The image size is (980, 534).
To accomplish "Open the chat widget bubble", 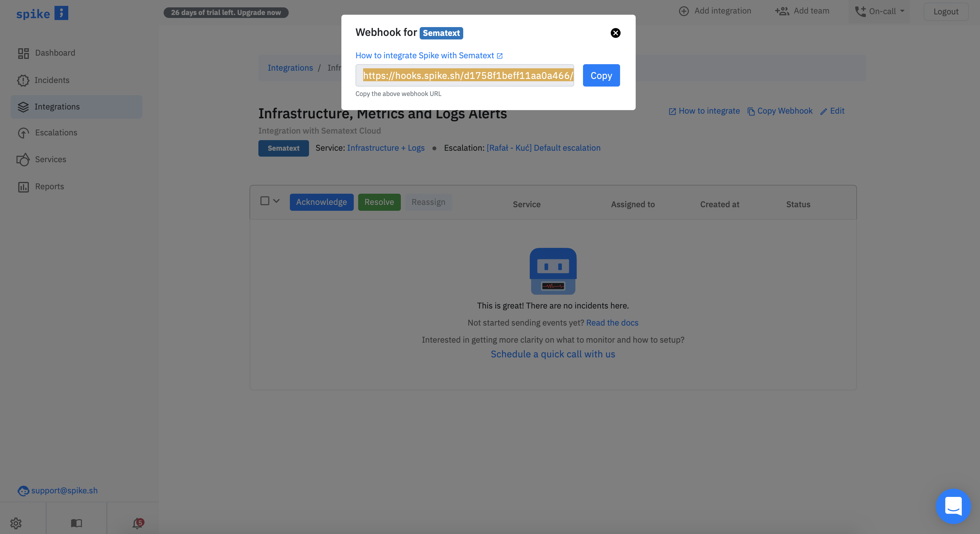I will (x=954, y=506).
